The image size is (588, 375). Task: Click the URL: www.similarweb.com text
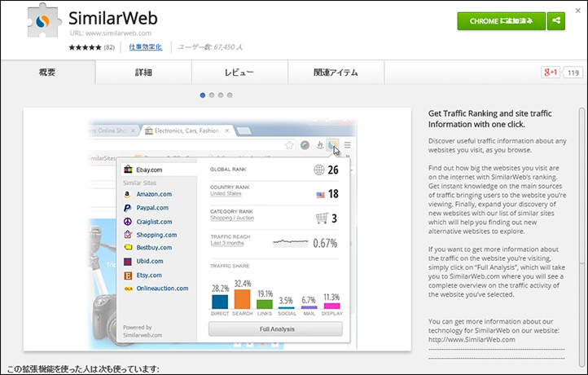pos(111,33)
